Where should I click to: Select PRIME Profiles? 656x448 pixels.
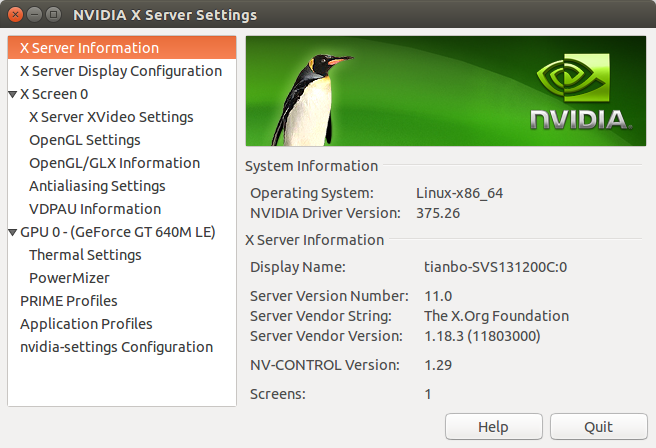(x=122, y=301)
